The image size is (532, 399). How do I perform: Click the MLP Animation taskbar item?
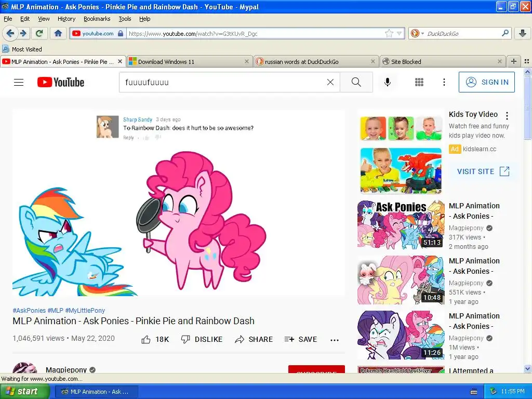[x=97, y=392]
